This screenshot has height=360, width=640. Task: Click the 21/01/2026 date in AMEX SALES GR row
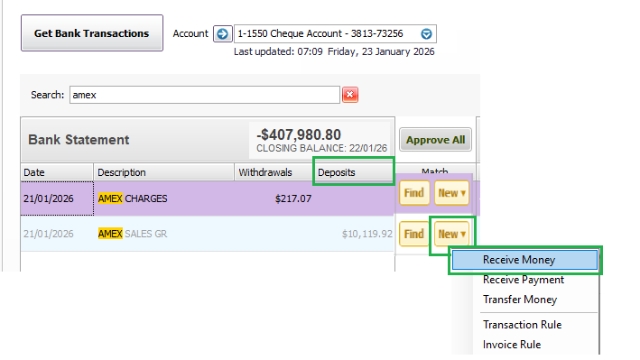click(48, 234)
